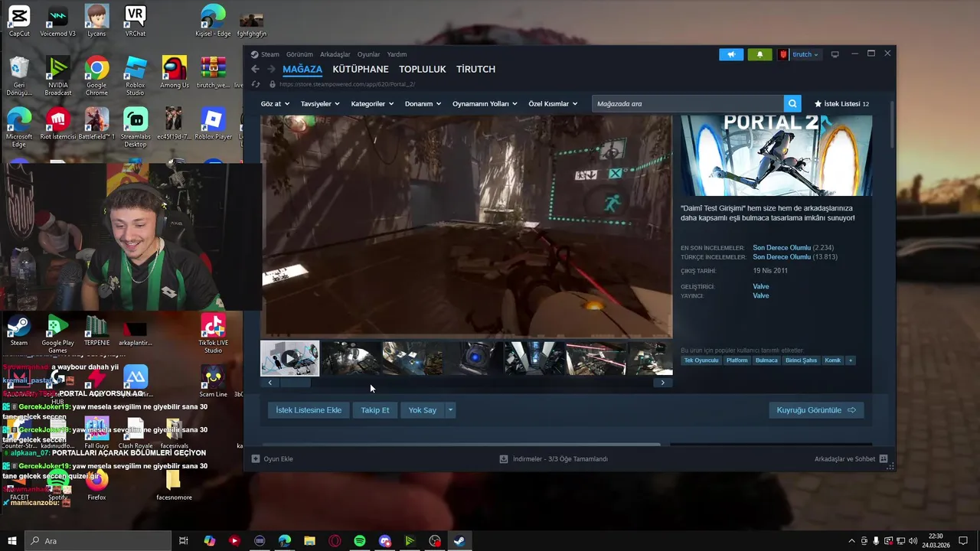Expand the Kategoriler dropdown
This screenshot has height=551, width=980.
372,103
